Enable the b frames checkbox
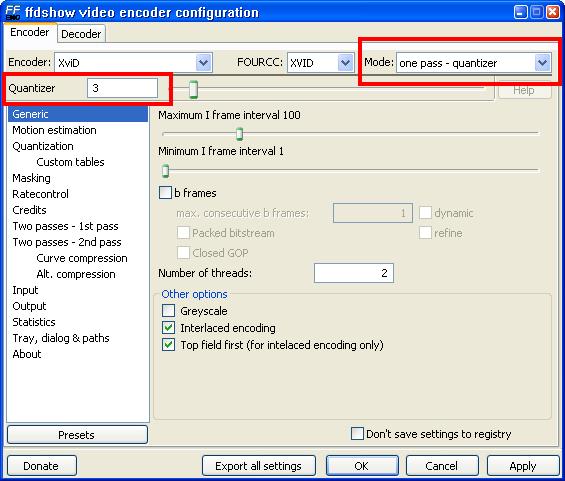Viewport: 565px width, 481px height. (165, 193)
